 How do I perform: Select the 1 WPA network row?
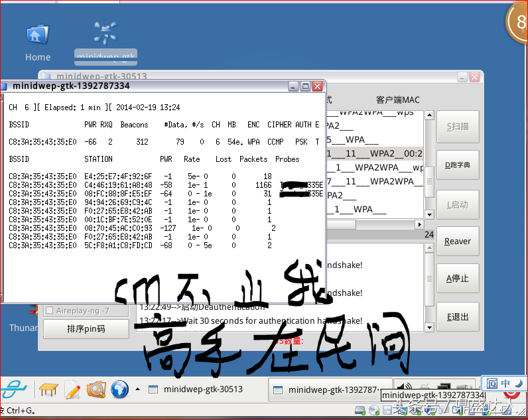pos(375,209)
